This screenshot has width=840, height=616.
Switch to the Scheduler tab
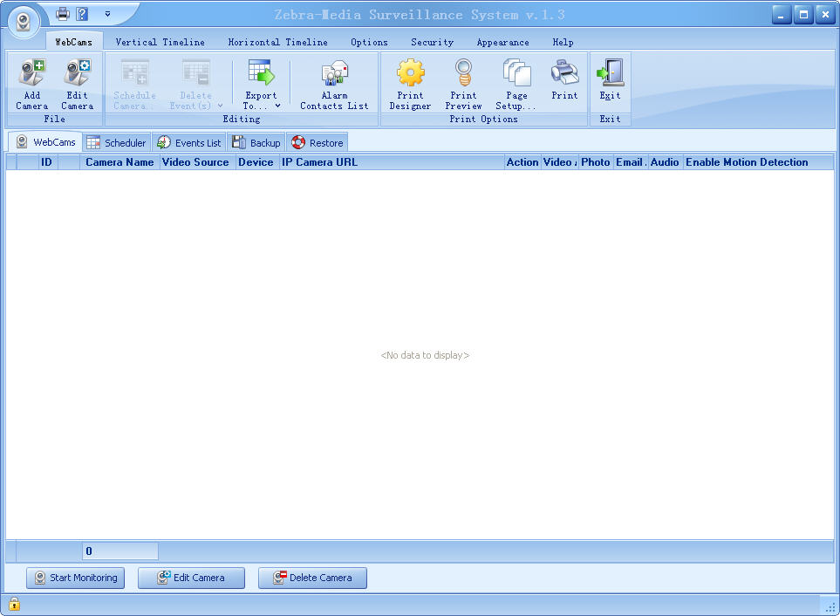(117, 143)
